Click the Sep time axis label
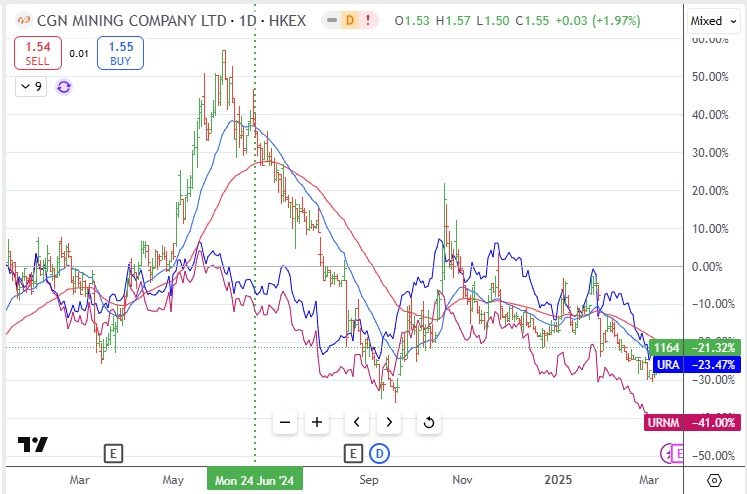The width and height of the screenshot is (747, 494). pyautogui.click(x=369, y=480)
